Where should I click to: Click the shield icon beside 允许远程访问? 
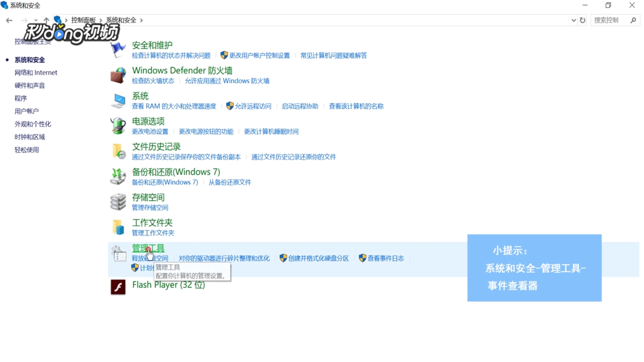point(230,106)
